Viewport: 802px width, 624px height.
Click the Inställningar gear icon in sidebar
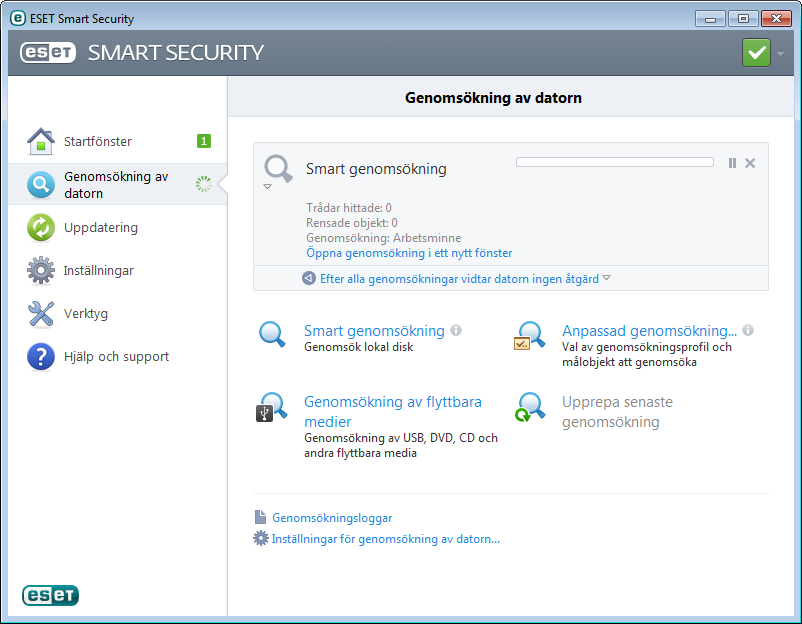41,270
